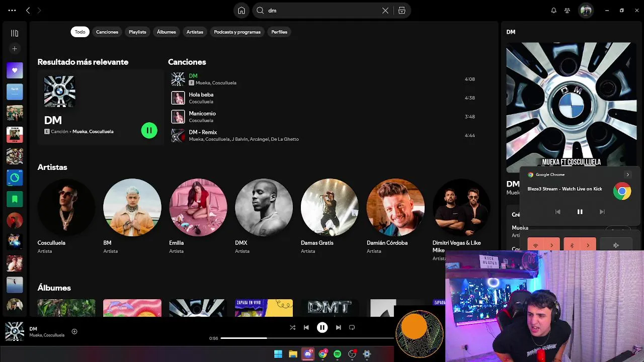Select the Todo filter chip

click(80, 32)
